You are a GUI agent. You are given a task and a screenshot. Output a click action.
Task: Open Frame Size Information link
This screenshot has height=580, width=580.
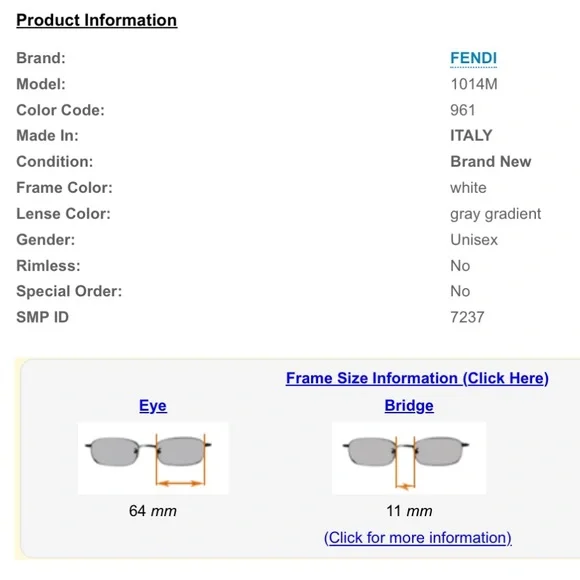click(x=417, y=378)
